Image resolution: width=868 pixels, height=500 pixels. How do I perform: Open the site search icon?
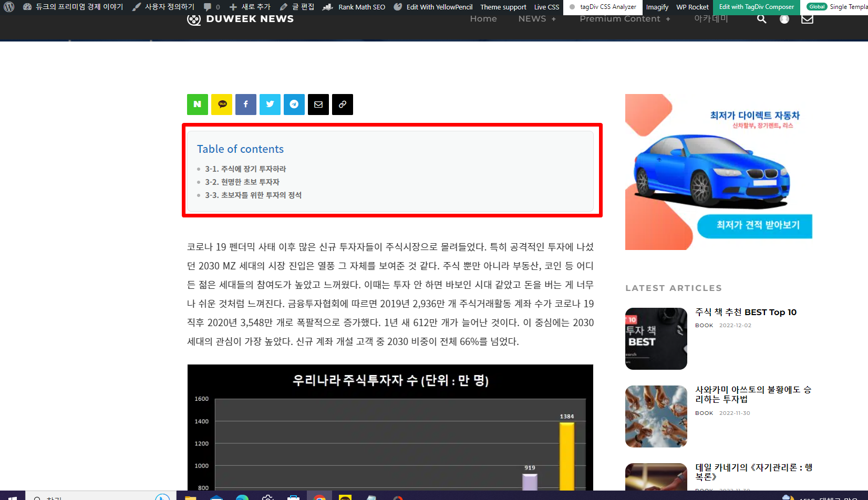761,19
